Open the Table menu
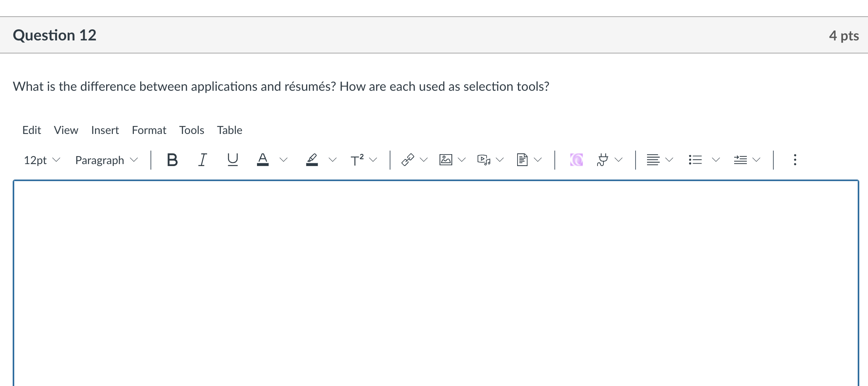 pos(229,130)
